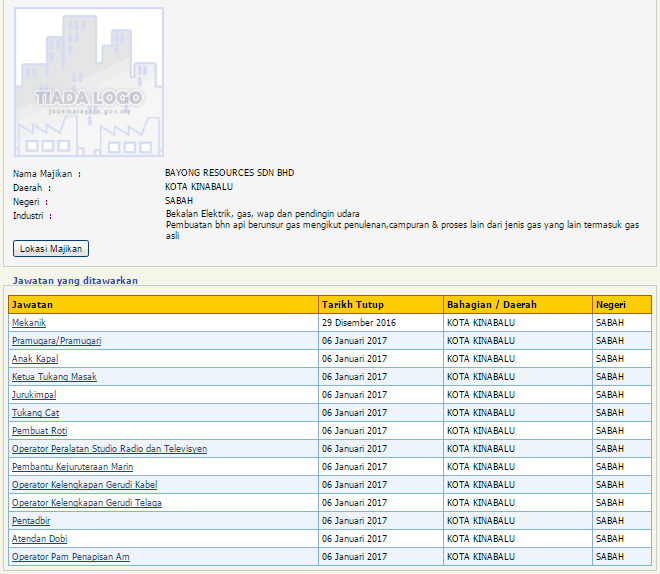Click closing date in the Jurukimpal row
This screenshot has width=660, height=574.
pos(354,395)
